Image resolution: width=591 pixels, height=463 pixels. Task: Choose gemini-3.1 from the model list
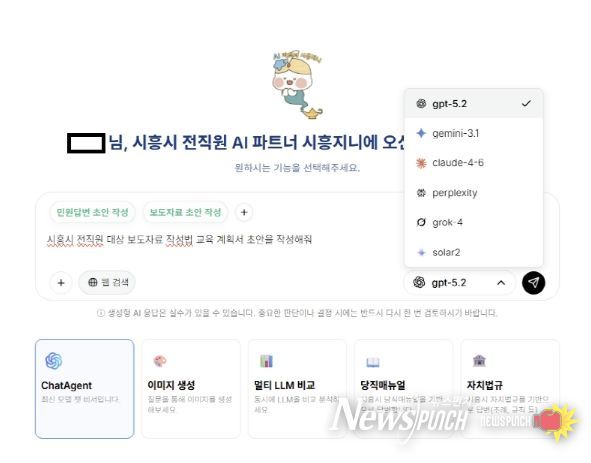pos(473,133)
